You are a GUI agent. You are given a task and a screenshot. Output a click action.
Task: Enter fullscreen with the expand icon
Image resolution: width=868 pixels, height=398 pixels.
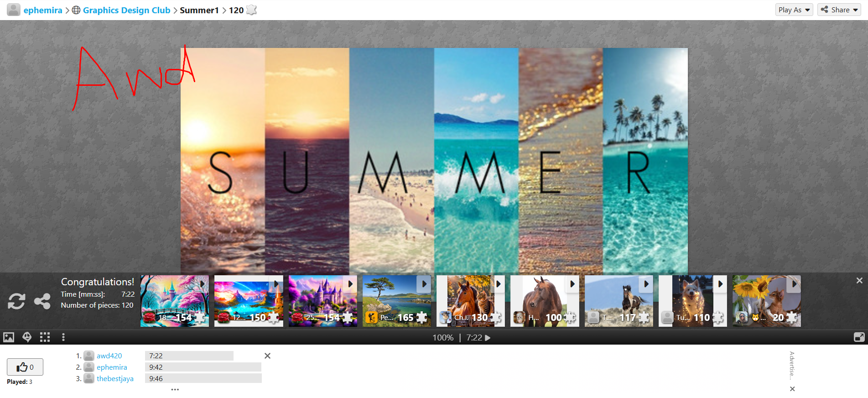click(859, 337)
